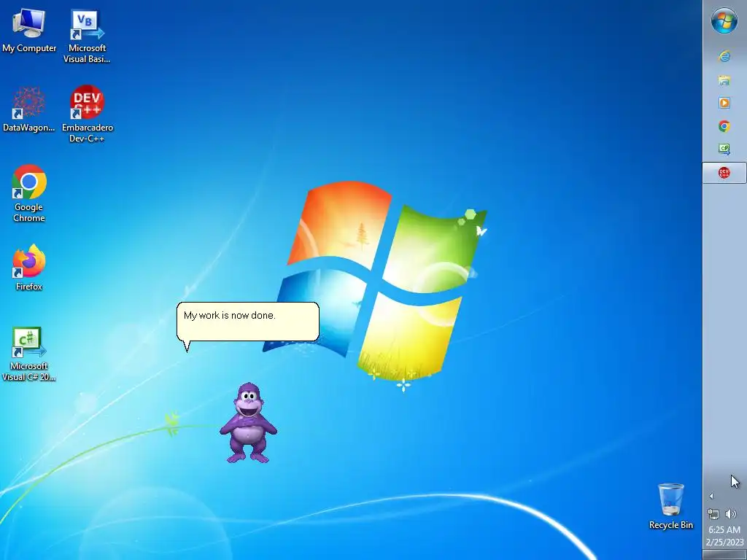Select Google Chrome desktop shortcut
Image resolution: width=747 pixels, height=560 pixels.
tap(29, 193)
